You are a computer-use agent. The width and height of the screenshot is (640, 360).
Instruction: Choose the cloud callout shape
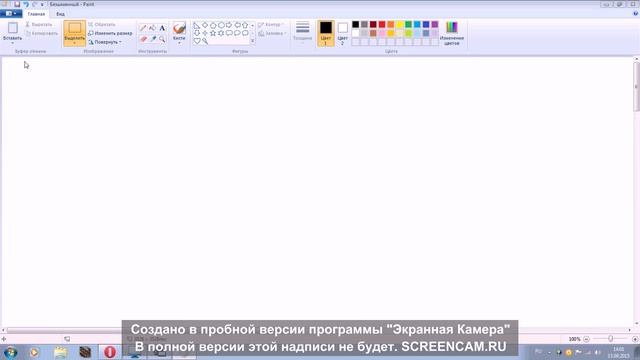245,33
